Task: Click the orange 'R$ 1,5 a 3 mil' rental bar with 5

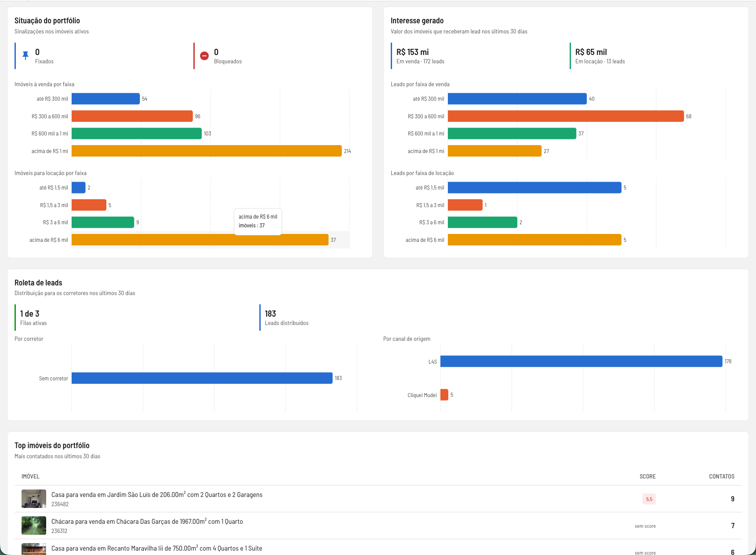Action: pos(89,205)
